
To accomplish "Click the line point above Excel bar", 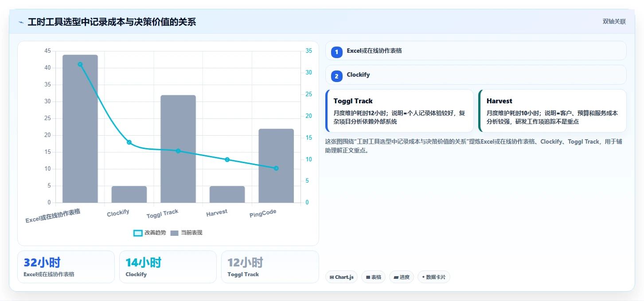I will pyautogui.click(x=80, y=64).
